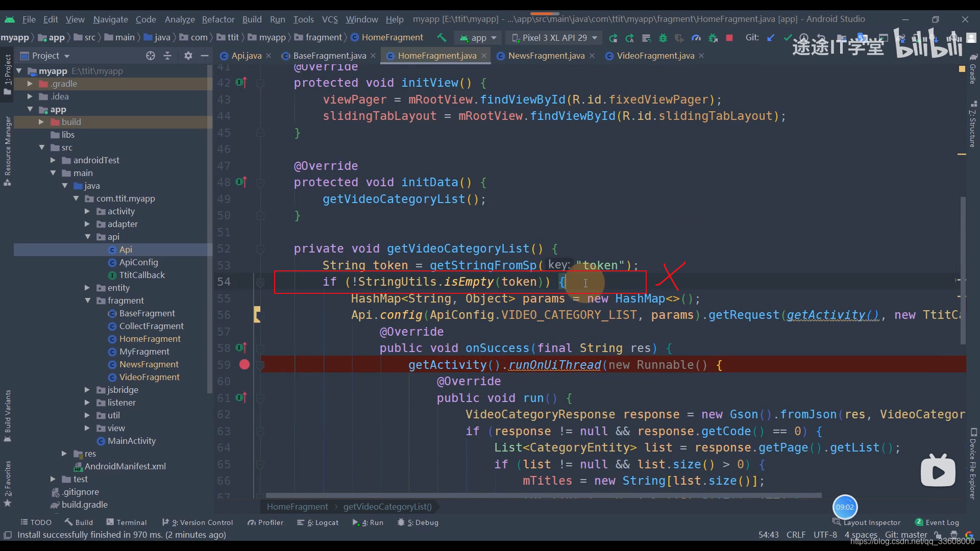
Task: Close the NewsFragment.java editor tab
Action: pos(592,56)
